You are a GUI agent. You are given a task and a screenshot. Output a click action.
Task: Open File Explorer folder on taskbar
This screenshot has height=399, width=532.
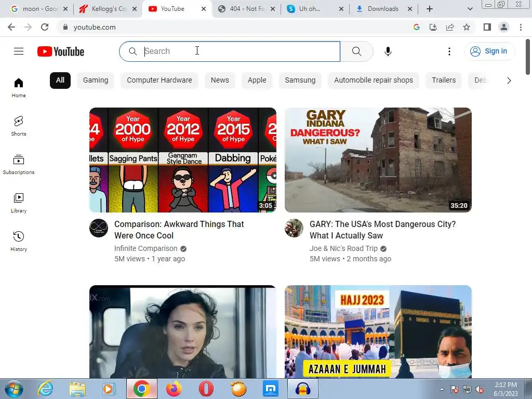click(x=77, y=389)
